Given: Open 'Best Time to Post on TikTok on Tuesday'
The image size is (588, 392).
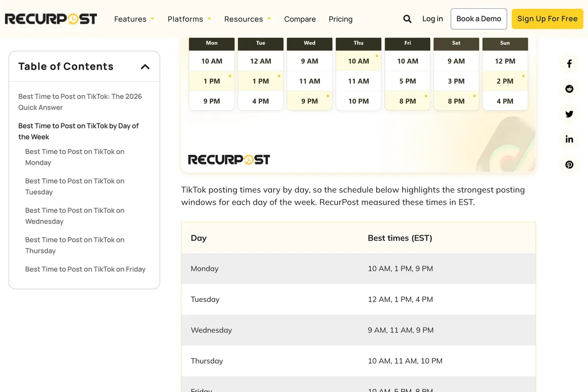Looking at the screenshot, I should 75,187.
